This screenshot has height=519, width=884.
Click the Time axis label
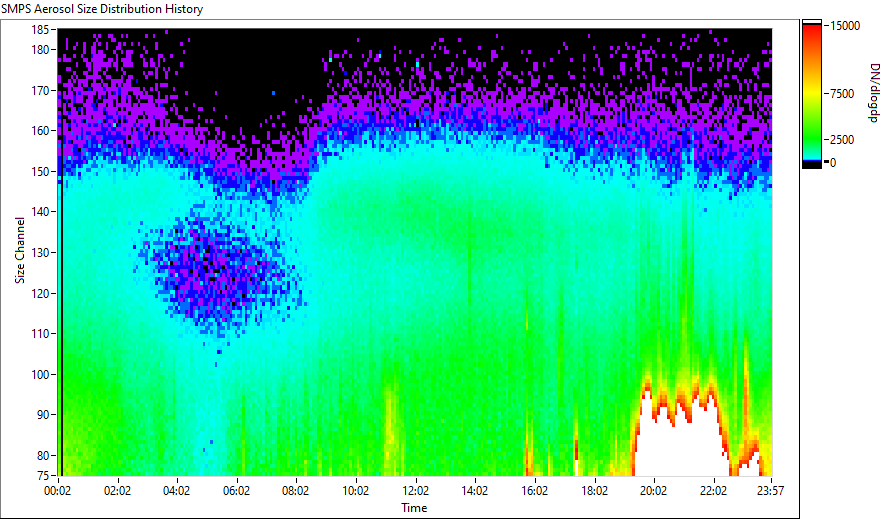pyautogui.click(x=414, y=508)
